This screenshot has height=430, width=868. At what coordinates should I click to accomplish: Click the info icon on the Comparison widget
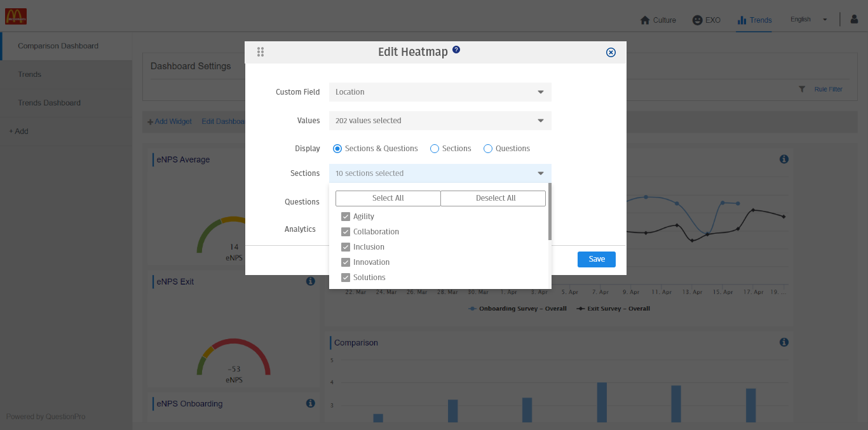(783, 342)
